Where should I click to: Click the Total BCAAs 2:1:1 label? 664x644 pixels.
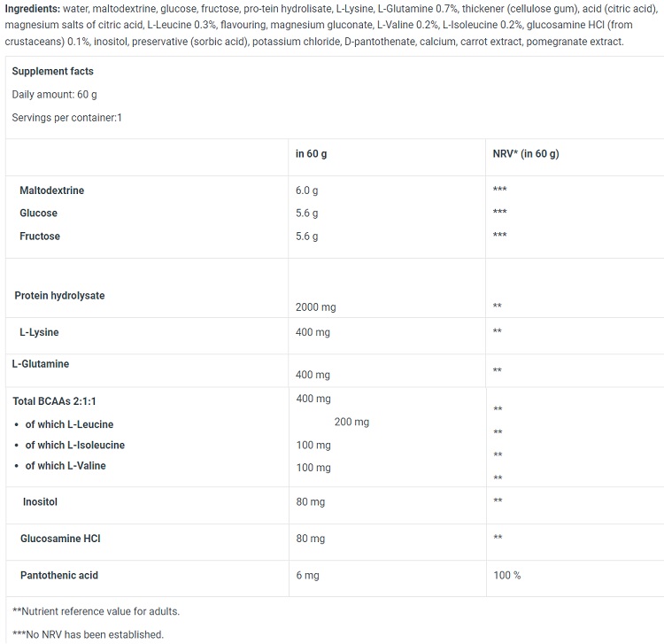pyautogui.click(x=54, y=401)
